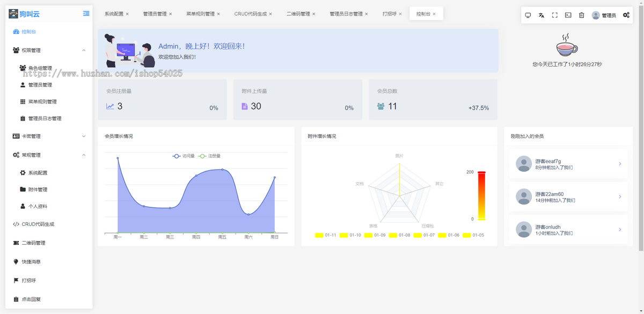Switch to the CRUD代码生成 tab

[250, 14]
